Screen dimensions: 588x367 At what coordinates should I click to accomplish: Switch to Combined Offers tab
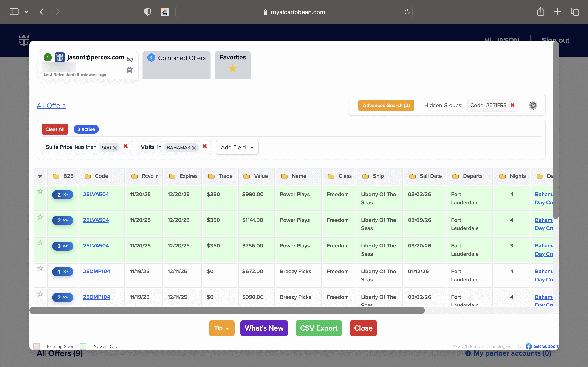click(177, 58)
